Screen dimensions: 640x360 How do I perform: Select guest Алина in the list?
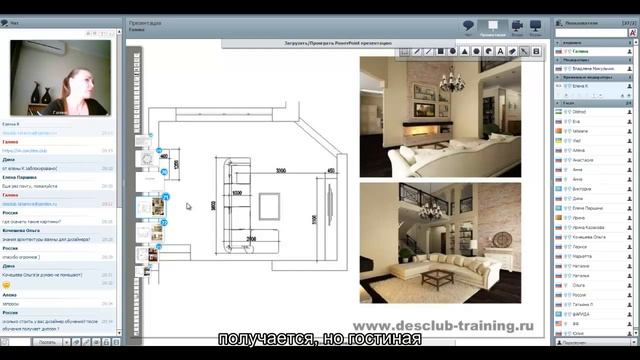594,150
